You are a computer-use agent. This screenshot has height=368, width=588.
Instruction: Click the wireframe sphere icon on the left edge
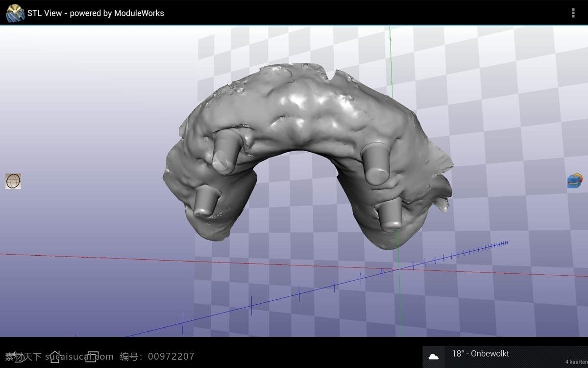13,181
